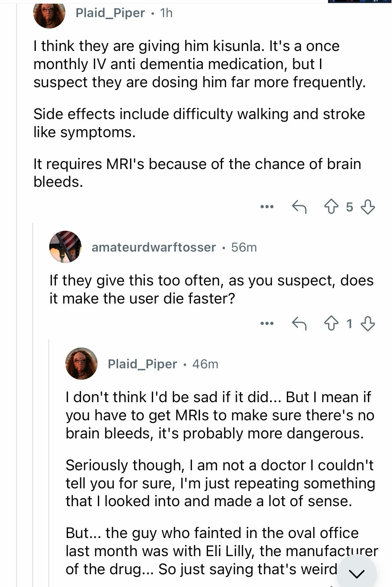Tap the 'Side effects include difficulty walking' paragraph
Viewport: 392px width, 587px height.
point(199,123)
